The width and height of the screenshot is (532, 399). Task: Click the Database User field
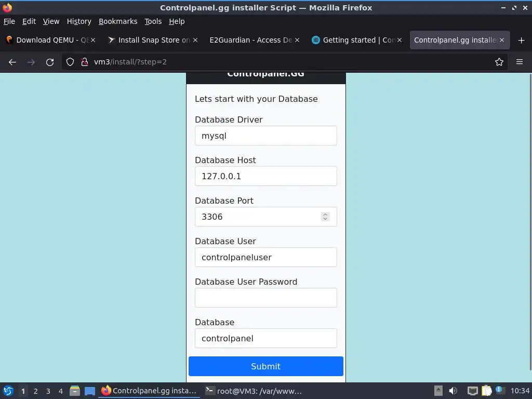pos(265,257)
